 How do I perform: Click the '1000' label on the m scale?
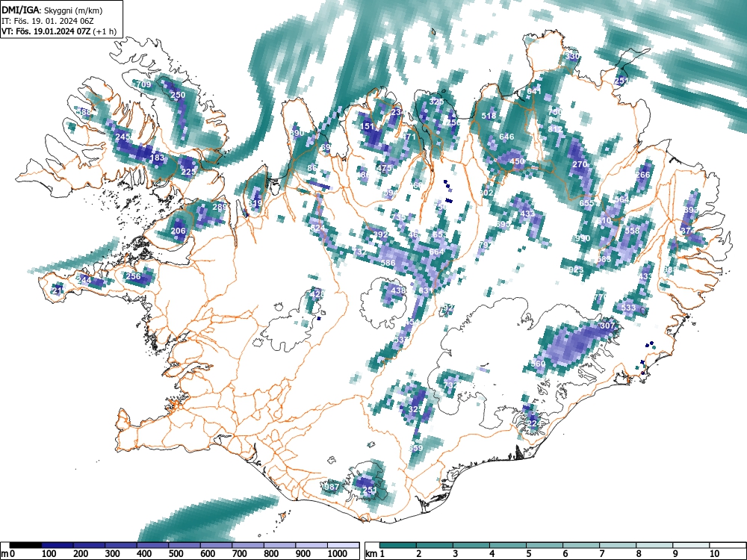[x=338, y=554]
